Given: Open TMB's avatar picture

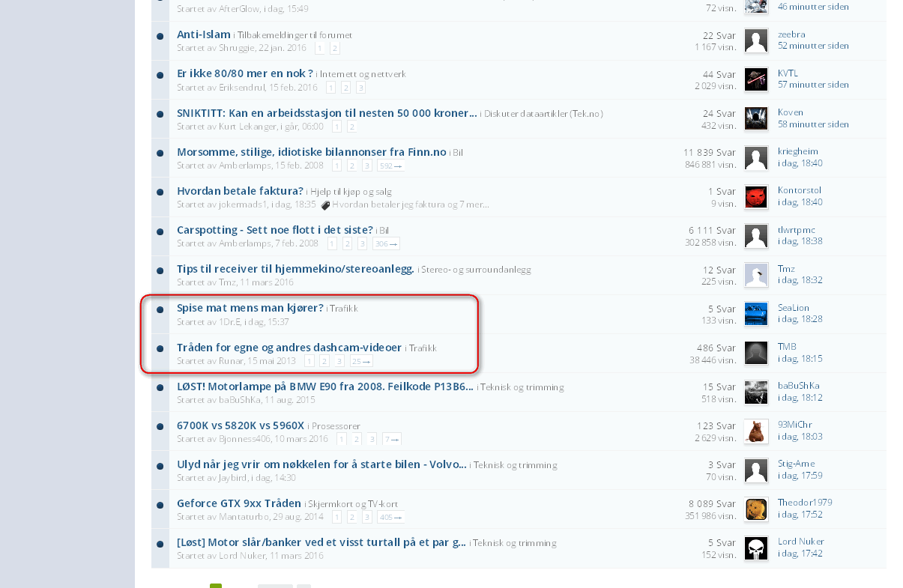Looking at the screenshot, I should pos(756,353).
